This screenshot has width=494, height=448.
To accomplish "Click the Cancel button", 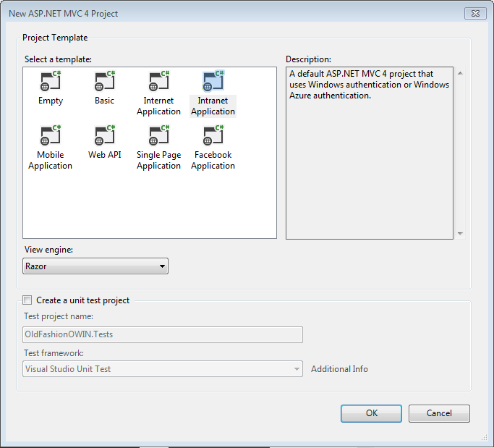I will point(439,413).
